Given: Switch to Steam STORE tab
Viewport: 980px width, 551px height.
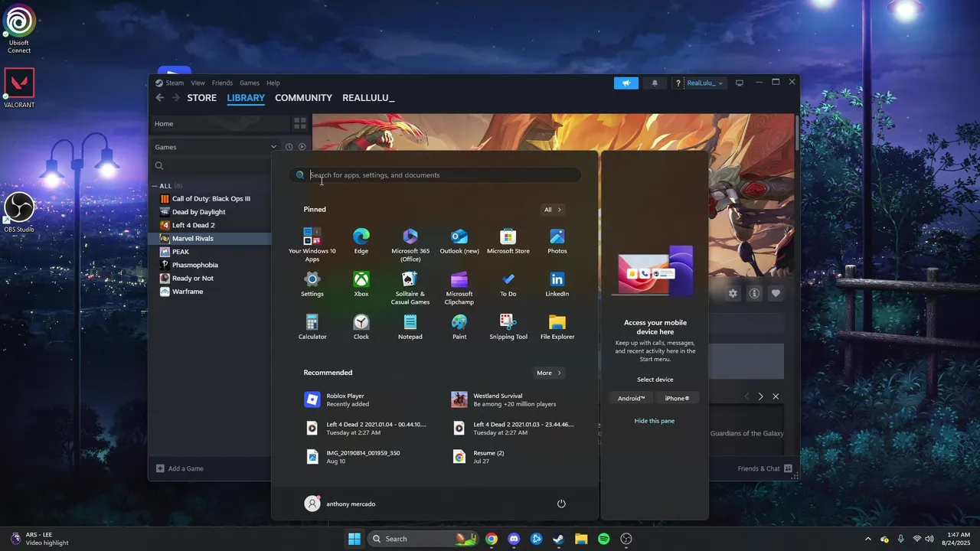Looking at the screenshot, I should coord(202,98).
